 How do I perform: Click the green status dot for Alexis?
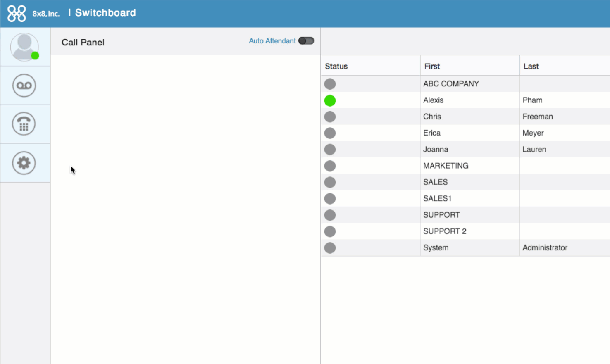point(330,100)
